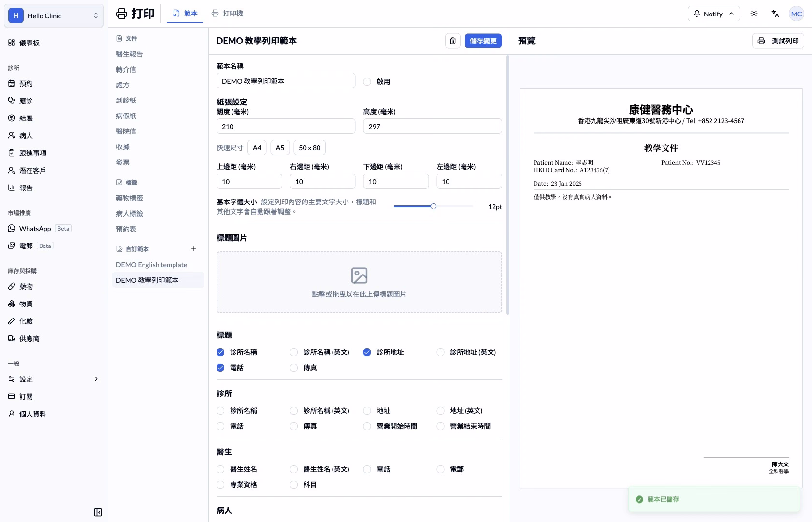This screenshot has height=522, width=812.
Task: Click the 個人資料 profile icon
Action: coord(12,414)
